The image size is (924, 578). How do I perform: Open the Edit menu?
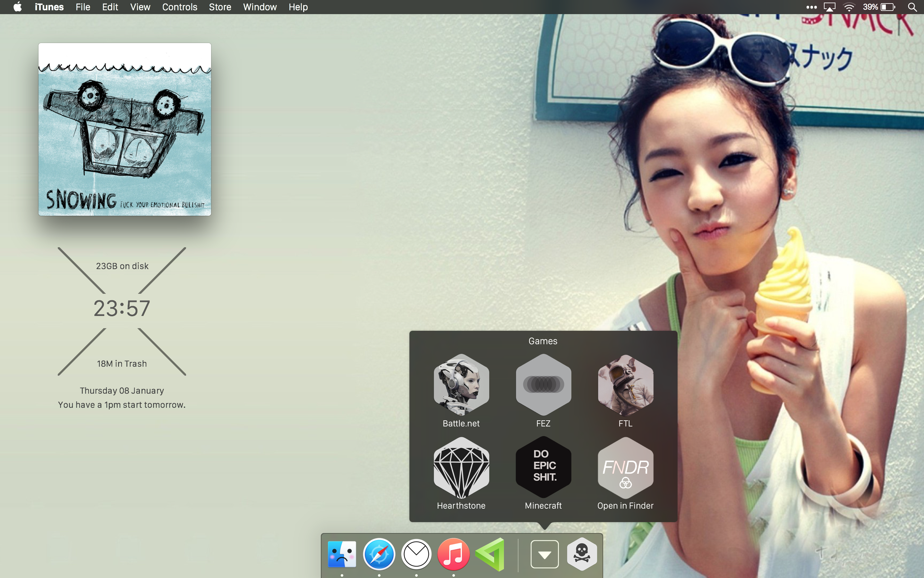pyautogui.click(x=110, y=7)
